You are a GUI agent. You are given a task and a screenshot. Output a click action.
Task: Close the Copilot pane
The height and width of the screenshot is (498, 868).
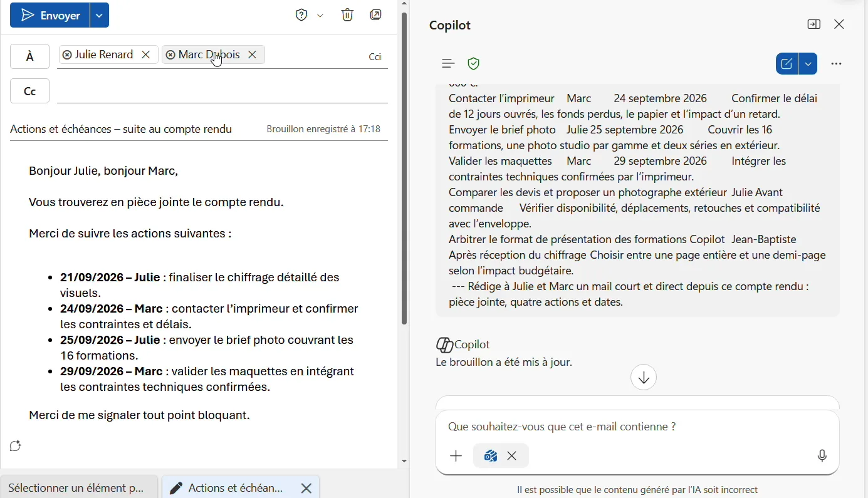840,24
